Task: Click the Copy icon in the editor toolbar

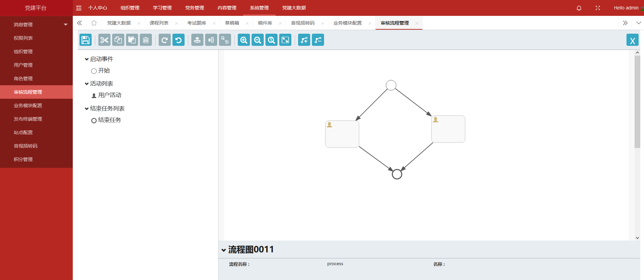Action: tap(118, 40)
